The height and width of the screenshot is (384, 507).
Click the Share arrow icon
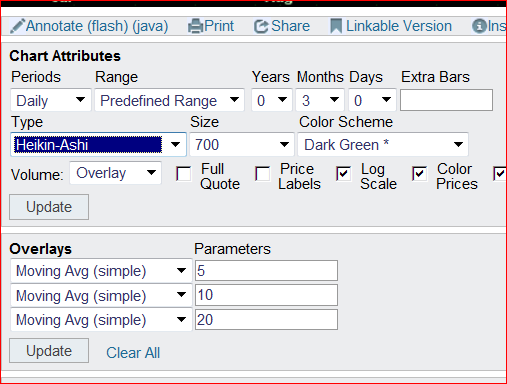[x=261, y=27]
